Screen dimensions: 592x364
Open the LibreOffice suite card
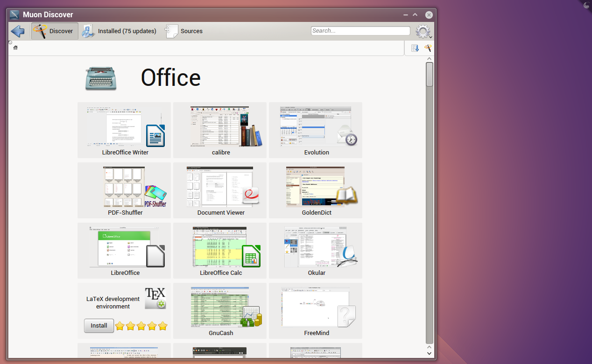(x=125, y=251)
